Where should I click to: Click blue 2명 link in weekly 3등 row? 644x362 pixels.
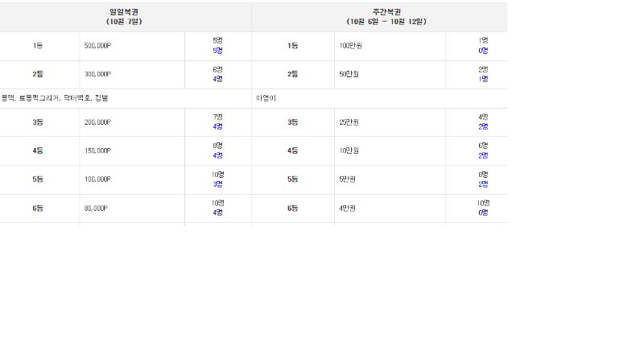[483, 126]
